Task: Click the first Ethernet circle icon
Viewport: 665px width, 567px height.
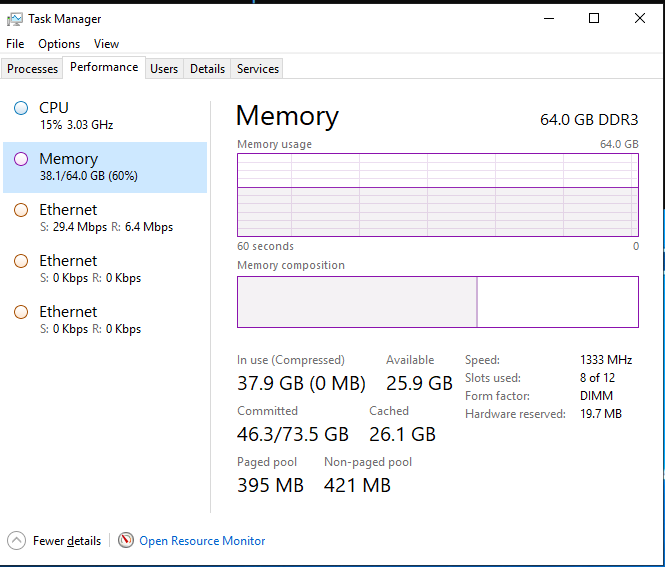Action: coord(21,210)
